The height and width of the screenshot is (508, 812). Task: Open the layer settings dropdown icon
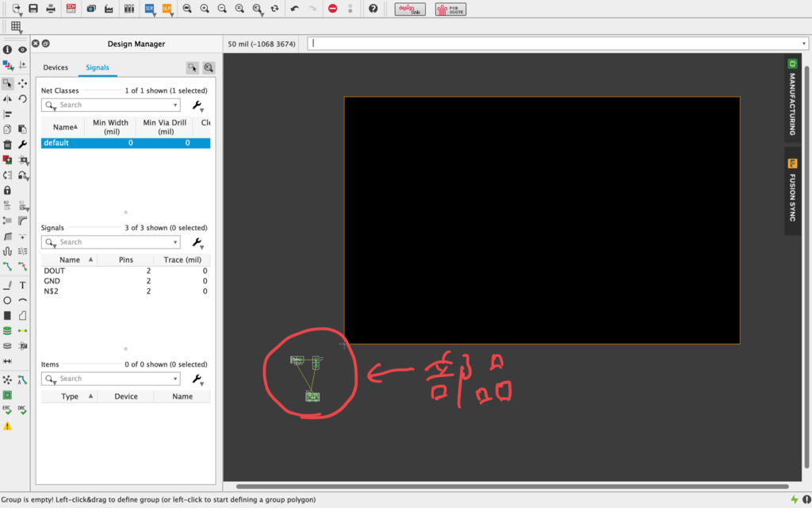click(x=7, y=65)
